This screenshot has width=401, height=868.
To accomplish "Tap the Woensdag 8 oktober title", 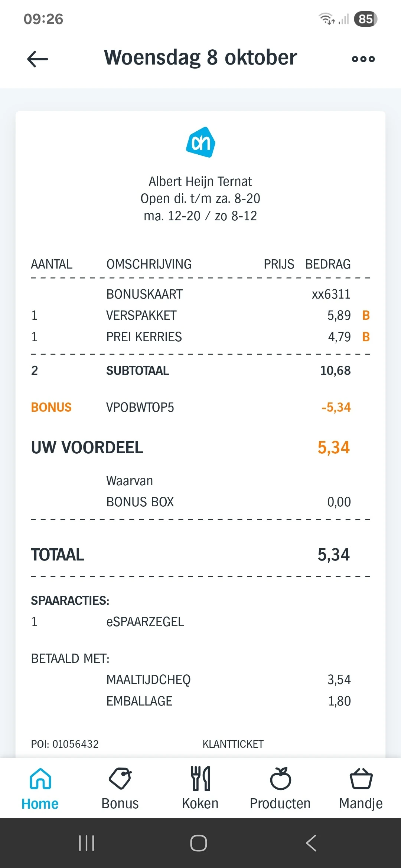I will tap(200, 57).
